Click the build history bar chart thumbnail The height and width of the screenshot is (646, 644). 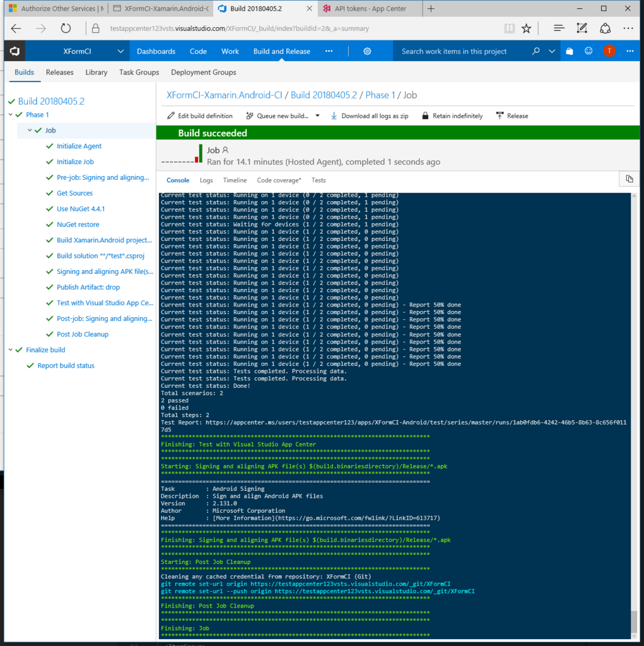point(182,155)
